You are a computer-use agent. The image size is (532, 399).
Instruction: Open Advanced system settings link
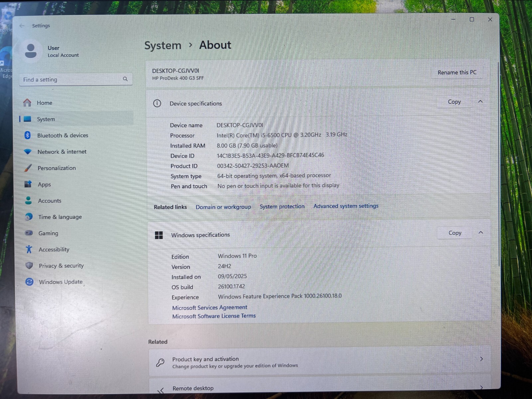coord(346,206)
